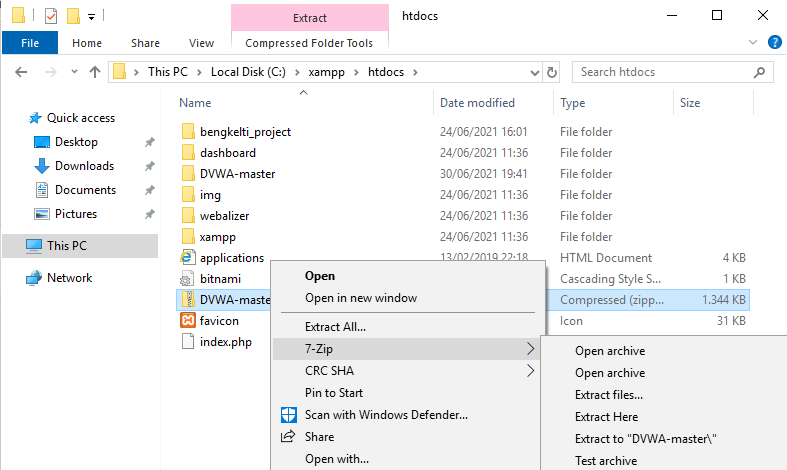Open Explorer help icon
This screenshot has height=470, width=787.
[x=774, y=42]
